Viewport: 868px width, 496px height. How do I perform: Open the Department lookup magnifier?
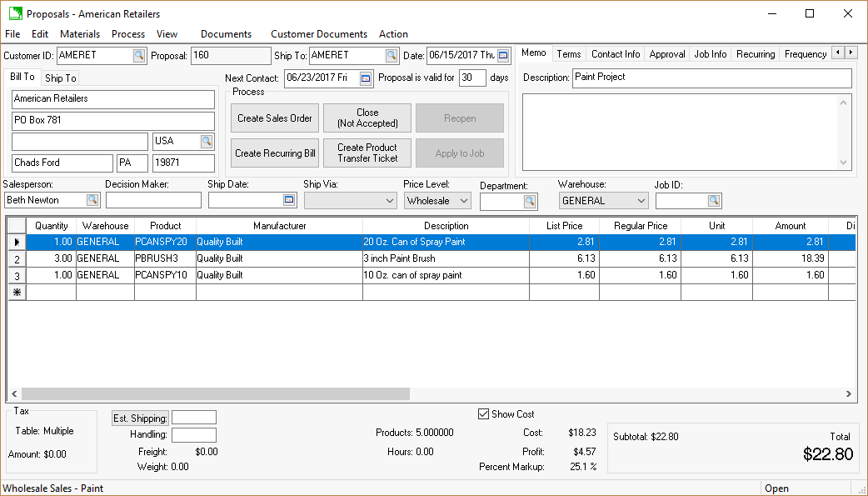530,200
